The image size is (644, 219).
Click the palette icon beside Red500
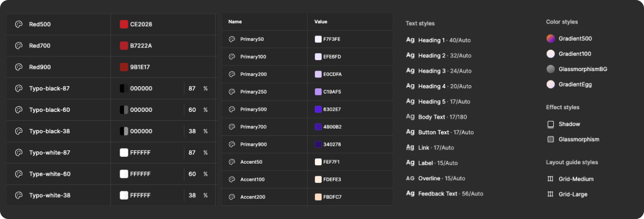(x=18, y=25)
